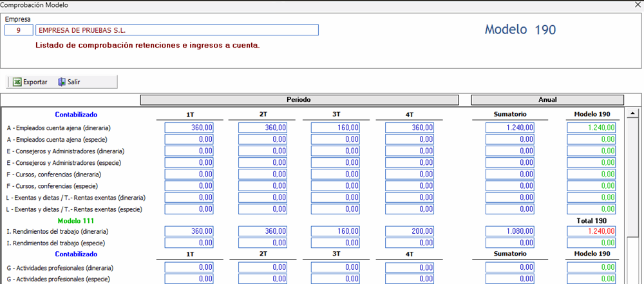Click the door icon on Salir
644x284 pixels.
62,82
